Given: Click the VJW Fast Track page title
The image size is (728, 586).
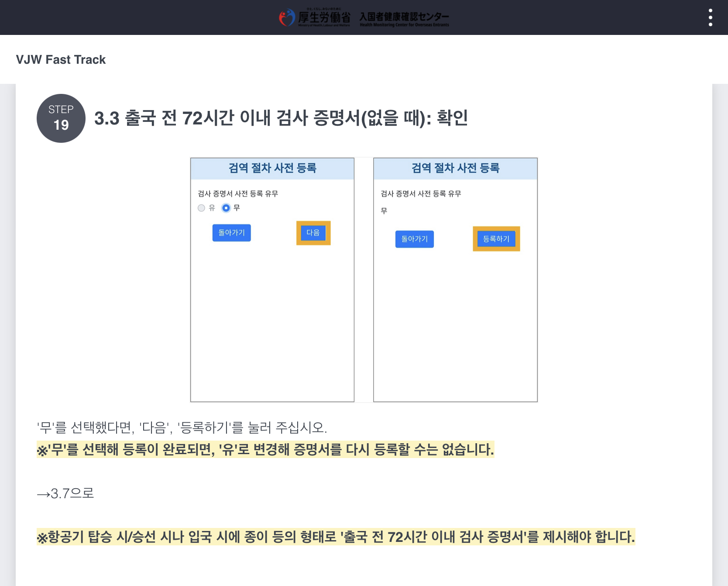Looking at the screenshot, I should tap(61, 59).
